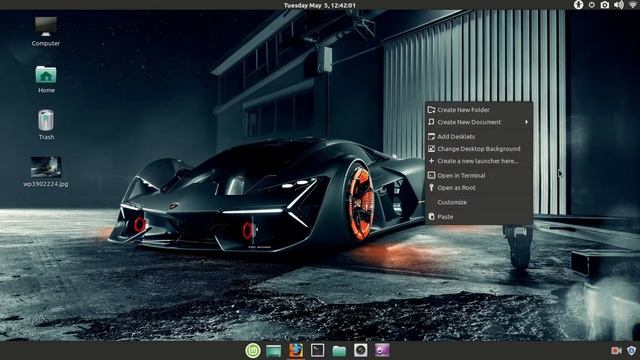This screenshot has height=360, width=640.
Task: Click the Show Desktop dock icon
Action: point(273,350)
